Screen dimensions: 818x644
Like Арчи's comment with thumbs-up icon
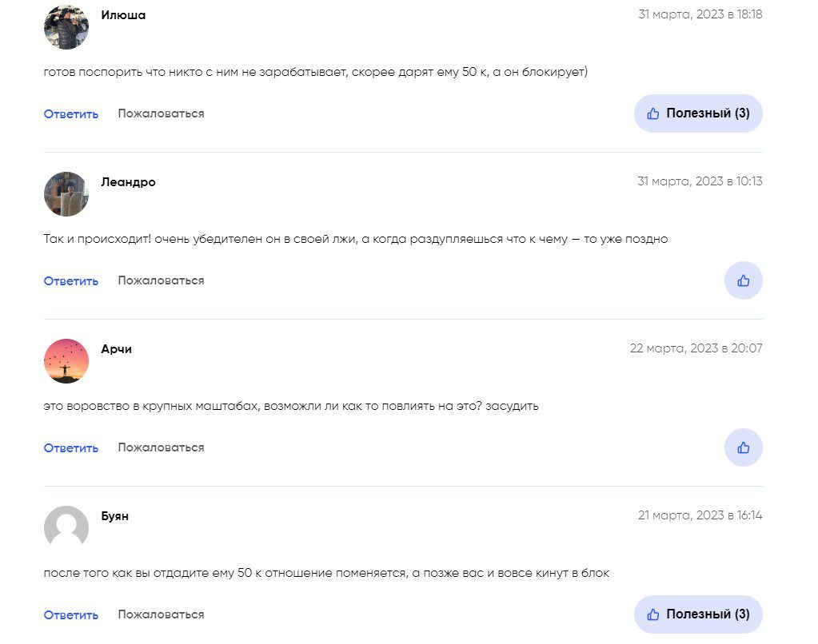point(744,447)
